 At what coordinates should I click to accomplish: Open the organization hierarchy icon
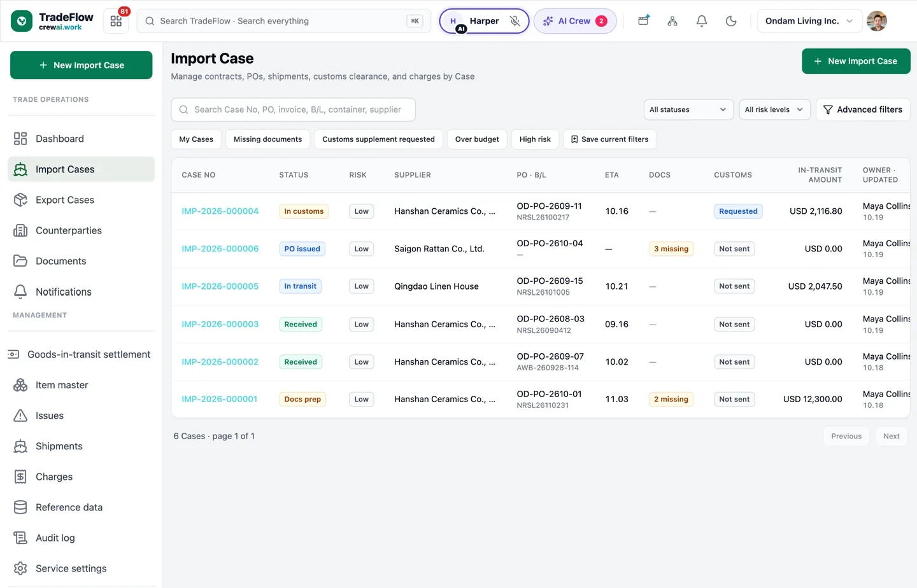coord(672,21)
